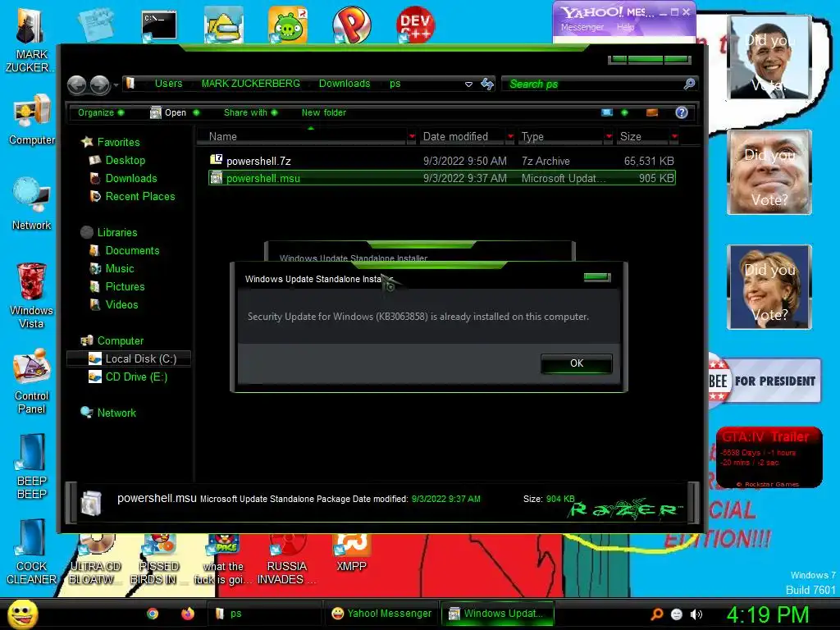Open the Type column filter dropdown
840x630 pixels.
(609, 137)
